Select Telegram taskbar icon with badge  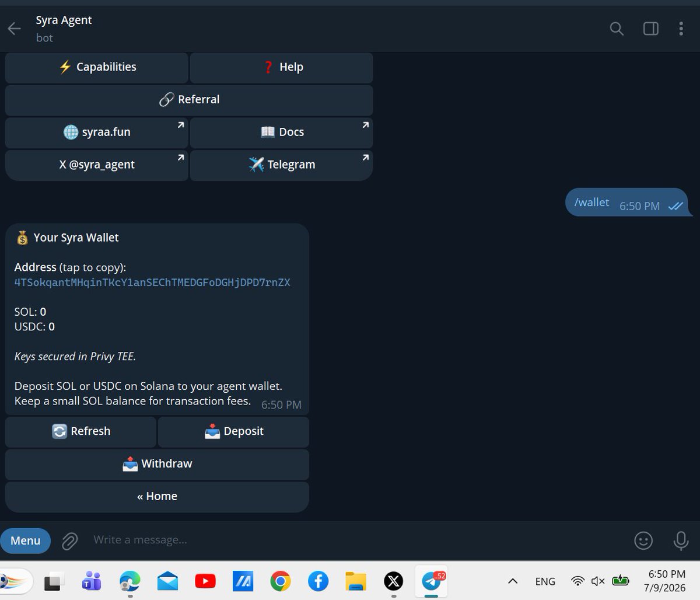pos(432,581)
